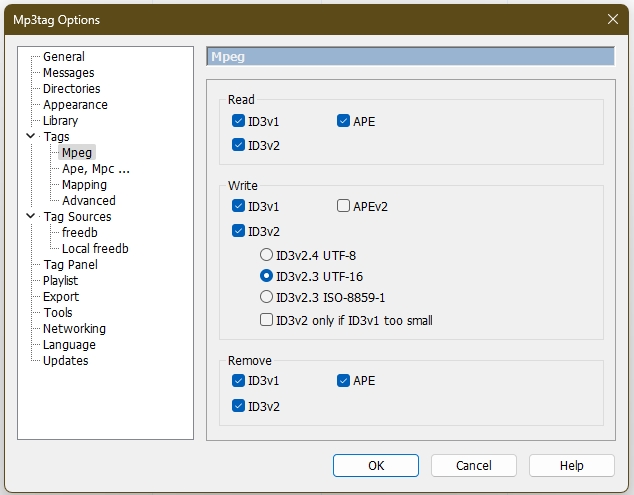Open Language options page
The width and height of the screenshot is (634, 495).
click(70, 345)
